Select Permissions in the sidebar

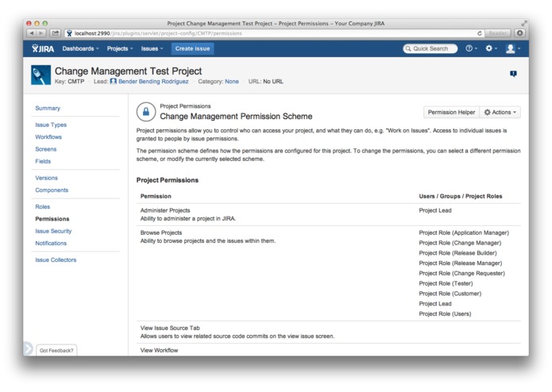click(x=52, y=219)
